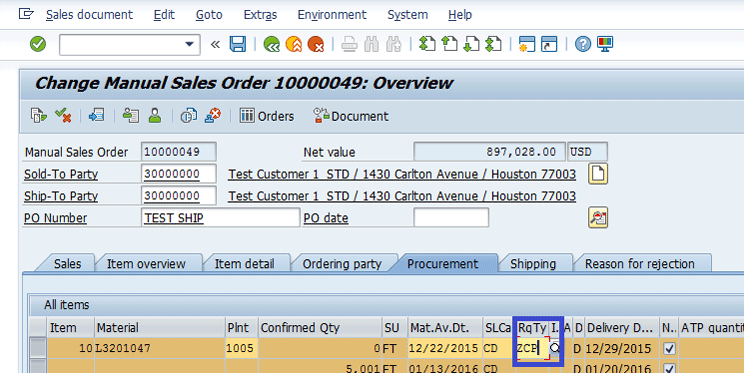This screenshot has width=745, height=373.
Task: Click the date cell 12/22/2015
Action: (445, 349)
